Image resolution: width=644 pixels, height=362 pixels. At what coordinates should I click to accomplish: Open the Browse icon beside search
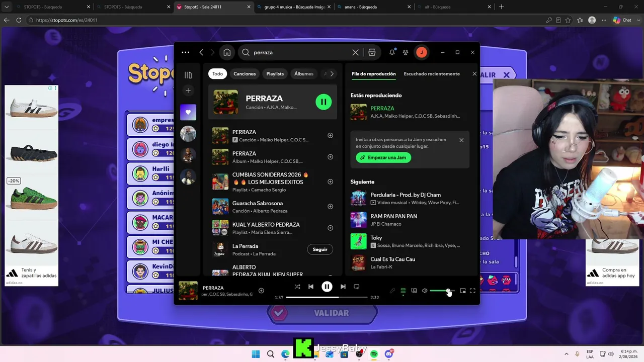372,52
